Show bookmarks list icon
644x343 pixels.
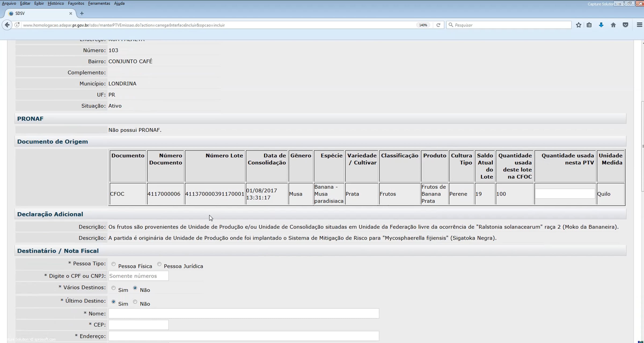tap(589, 25)
